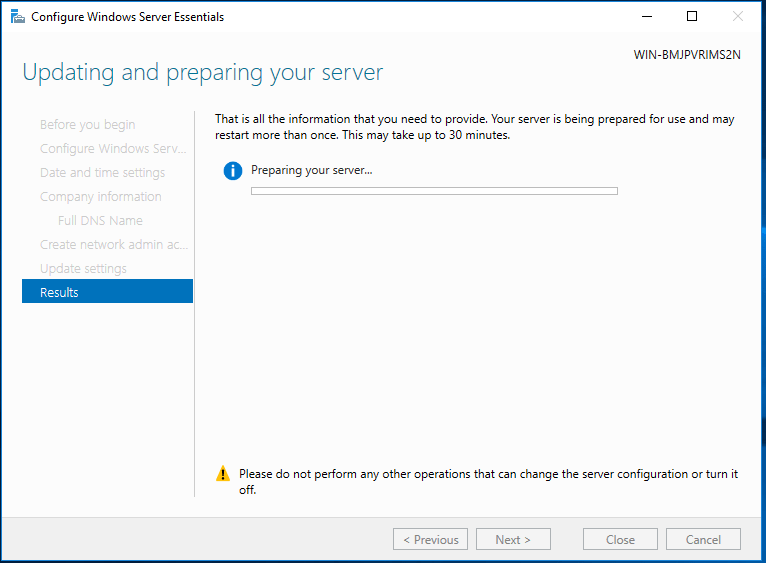Open the Company information step
766x563 pixels.
coord(101,196)
